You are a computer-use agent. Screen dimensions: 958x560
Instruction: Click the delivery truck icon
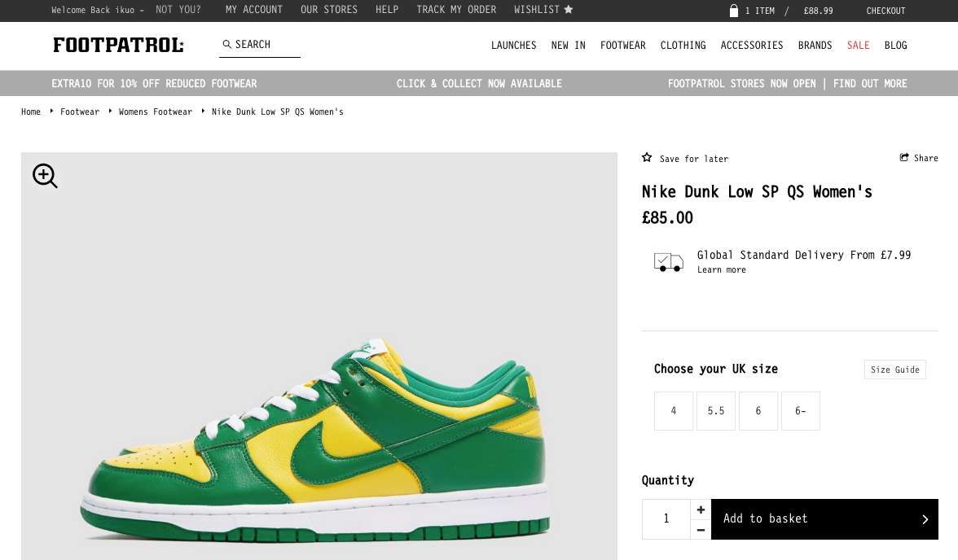668,262
